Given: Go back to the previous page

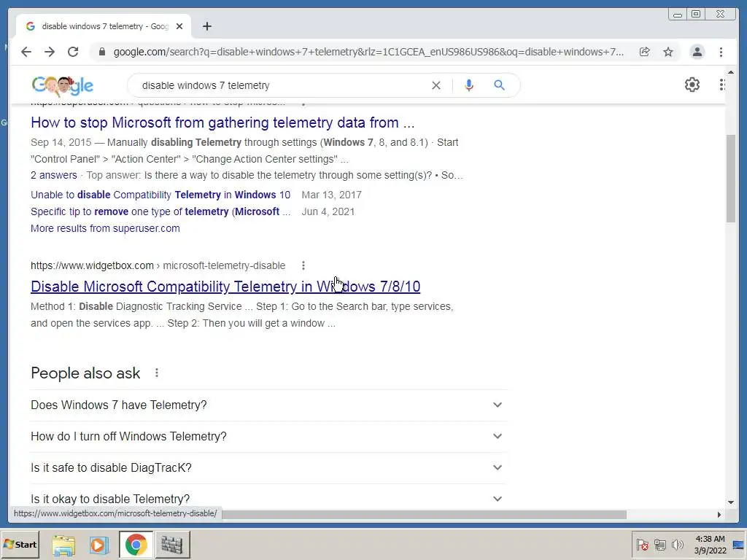Looking at the screenshot, I should 26,52.
